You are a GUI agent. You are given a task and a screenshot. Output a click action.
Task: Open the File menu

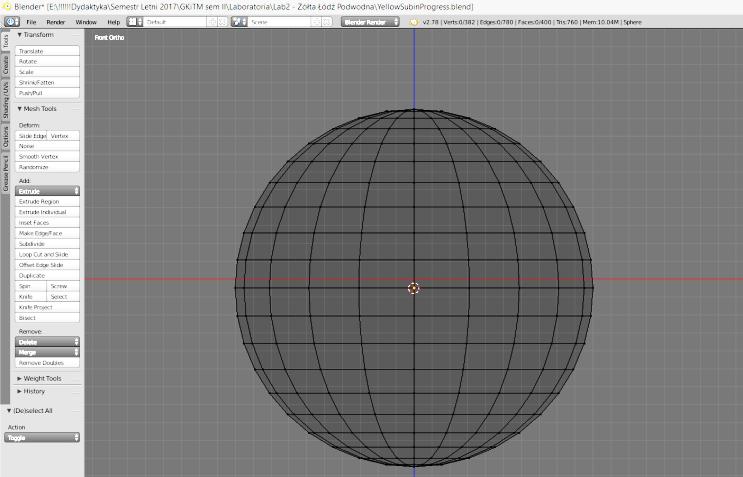pyautogui.click(x=31, y=22)
